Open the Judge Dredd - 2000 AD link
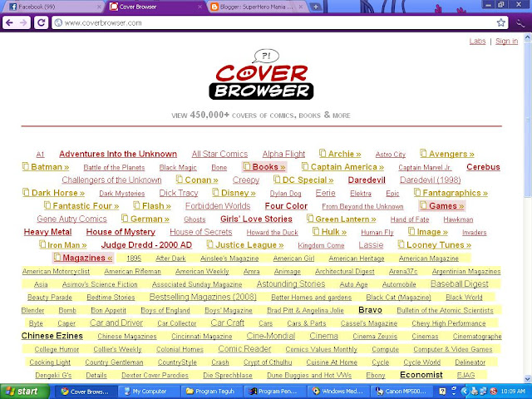Screen dimensions: 532x399 tap(146, 245)
